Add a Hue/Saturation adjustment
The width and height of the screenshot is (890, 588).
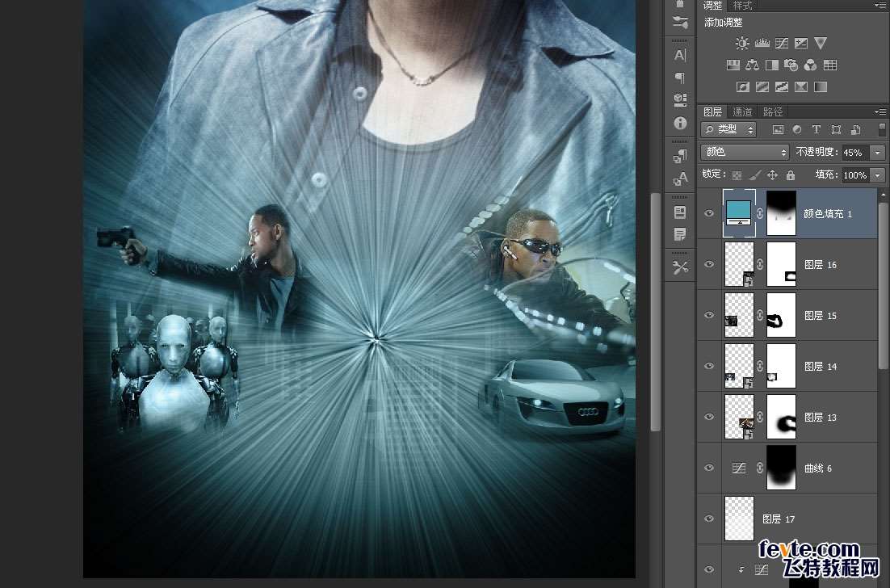[x=733, y=65]
